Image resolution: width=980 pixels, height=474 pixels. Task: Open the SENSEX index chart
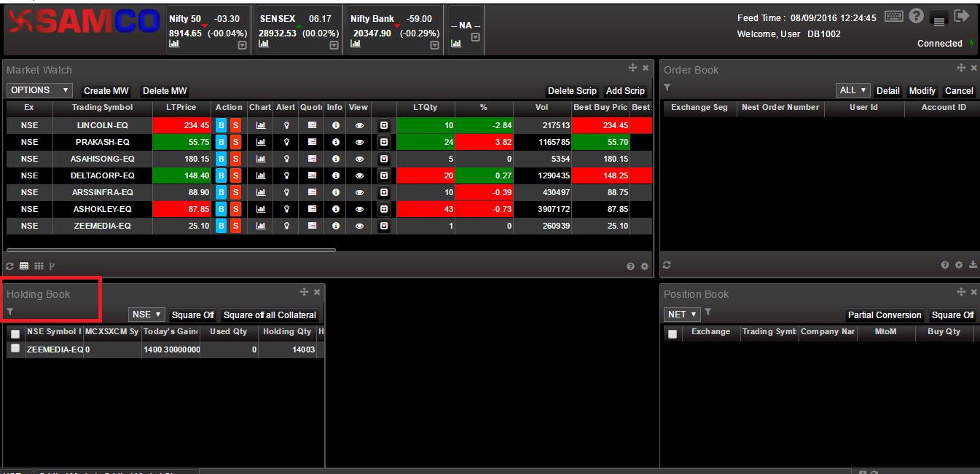(x=264, y=44)
